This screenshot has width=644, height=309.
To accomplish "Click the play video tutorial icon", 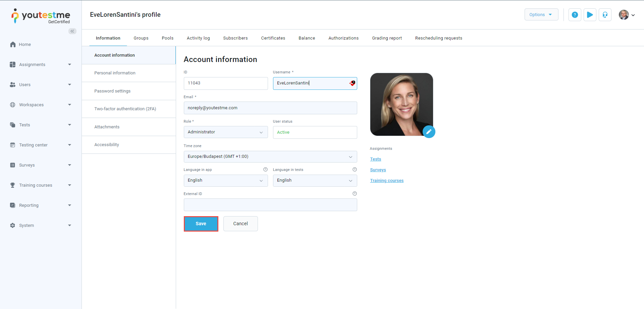I will pyautogui.click(x=590, y=15).
